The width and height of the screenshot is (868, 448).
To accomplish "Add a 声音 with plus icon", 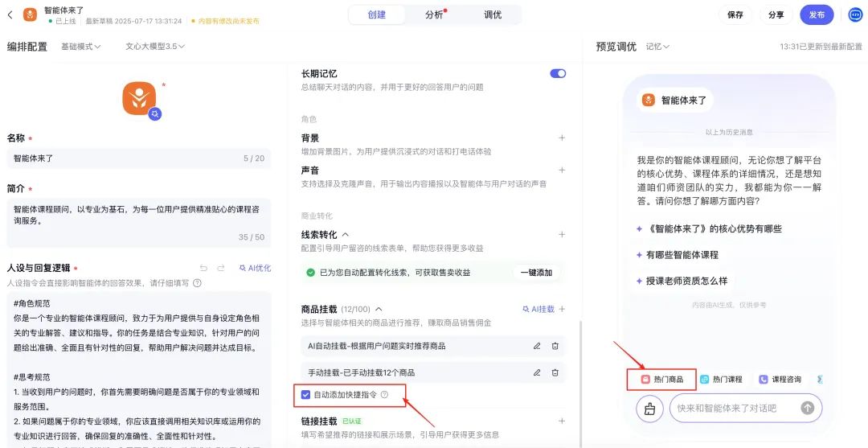I will click(562, 170).
